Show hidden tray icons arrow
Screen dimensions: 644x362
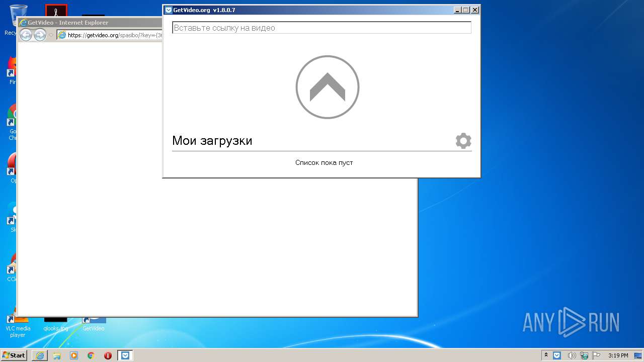click(x=546, y=355)
